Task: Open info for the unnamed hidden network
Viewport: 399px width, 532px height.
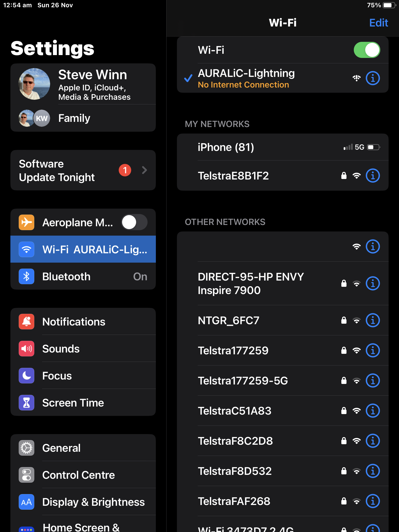Action: (373, 247)
